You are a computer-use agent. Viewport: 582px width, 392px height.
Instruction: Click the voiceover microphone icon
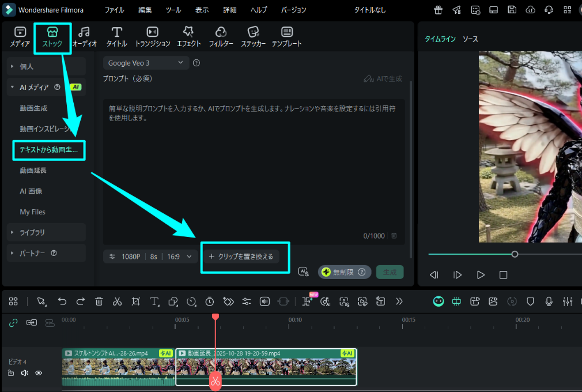pos(549,301)
